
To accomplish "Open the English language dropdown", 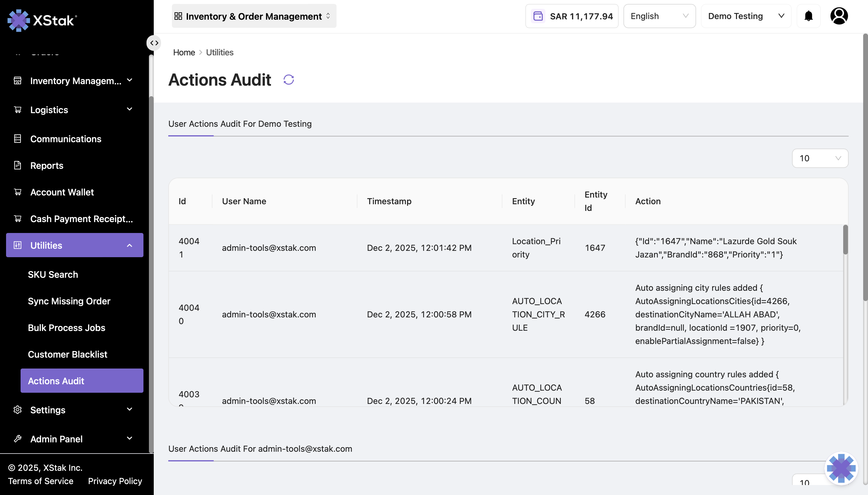I will coord(659,16).
